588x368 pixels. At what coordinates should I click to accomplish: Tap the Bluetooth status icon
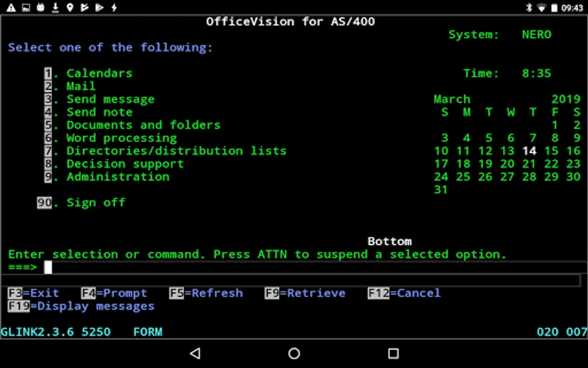(x=529, y=7)
